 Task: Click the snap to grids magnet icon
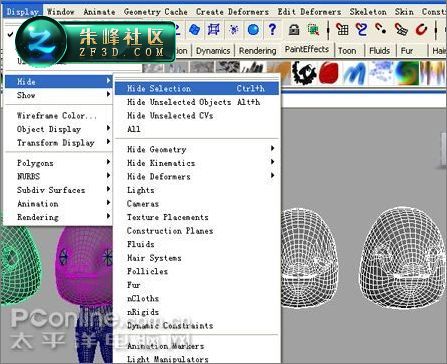342,29
